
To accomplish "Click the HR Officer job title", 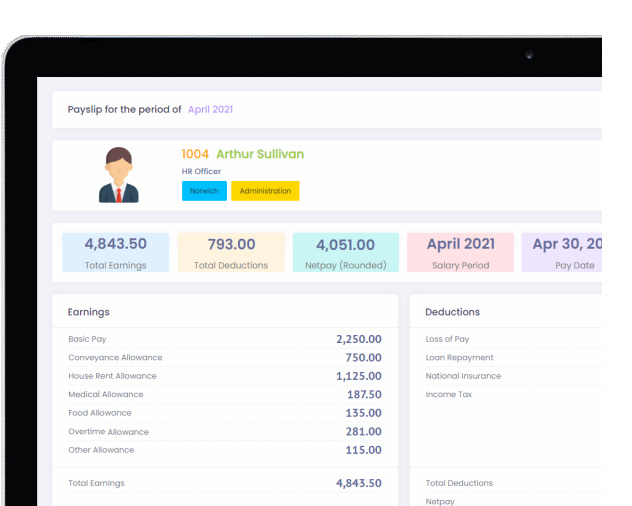I will [x=201, y=172].
